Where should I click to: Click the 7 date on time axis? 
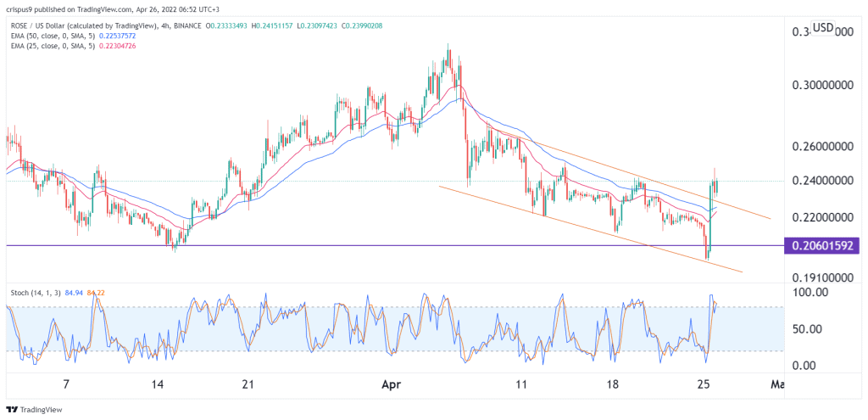point(66,384)
